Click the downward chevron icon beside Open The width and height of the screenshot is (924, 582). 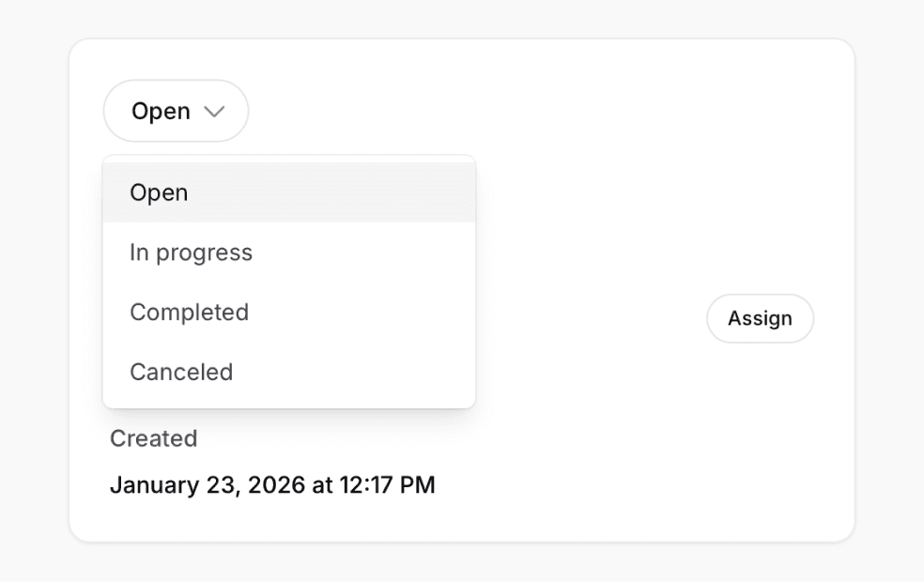(x=216, y=111)
